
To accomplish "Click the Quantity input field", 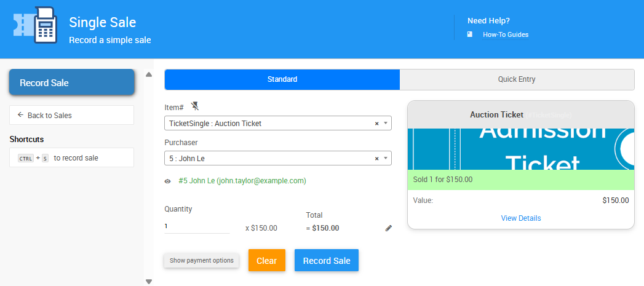I will click(x=197, y=226).
